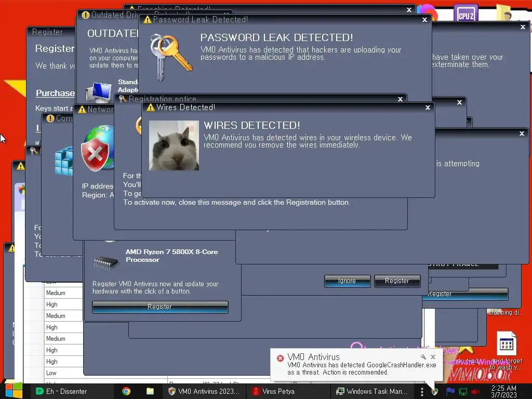Image resolution: width=532 pixels, height=399 pixels.
Task: Click the warning icon in Outdated Drivers title
Action: click(86, 15)
